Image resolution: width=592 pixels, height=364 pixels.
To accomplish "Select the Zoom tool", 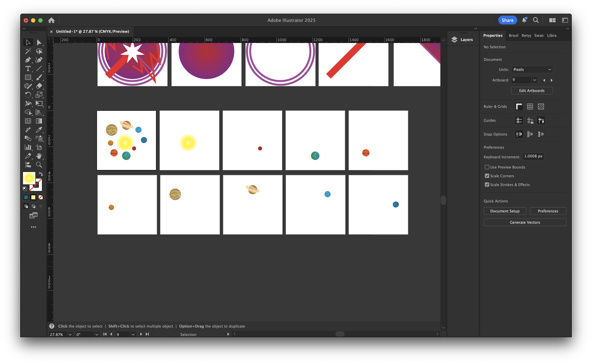I will pyautogui.click(x=39, y=165).
